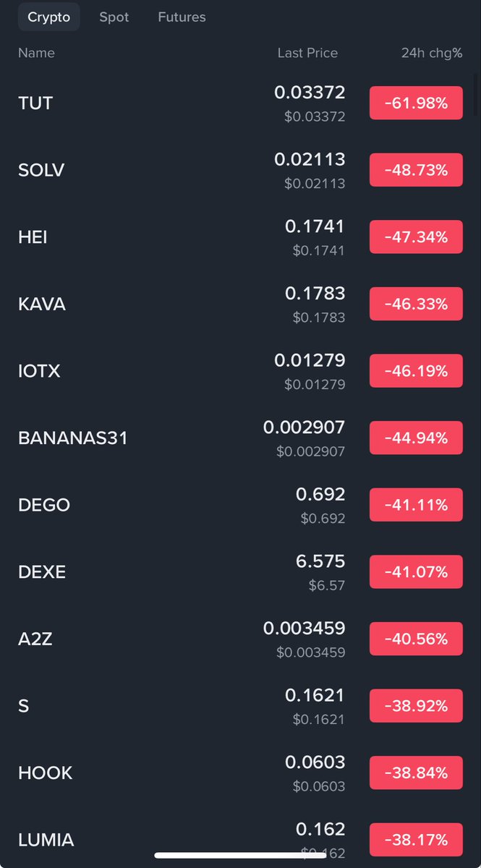Select the KAVA listing

42,304
